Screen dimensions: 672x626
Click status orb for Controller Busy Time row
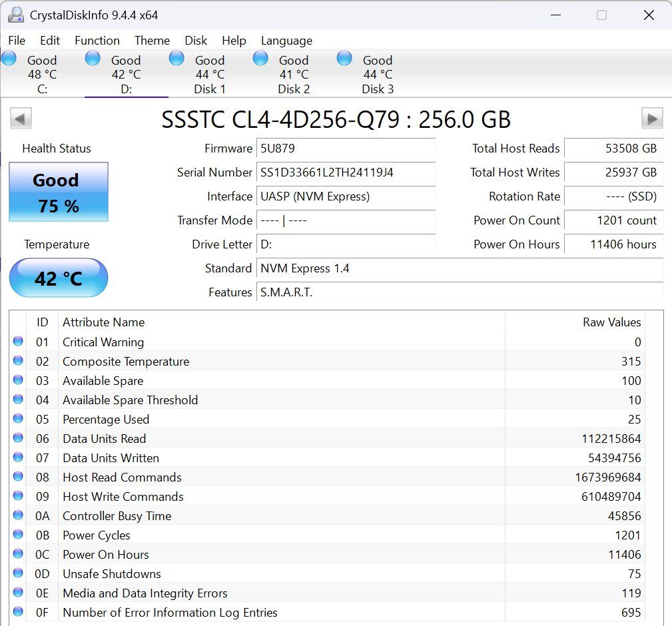pyautogui.click(x=18, y=515)
